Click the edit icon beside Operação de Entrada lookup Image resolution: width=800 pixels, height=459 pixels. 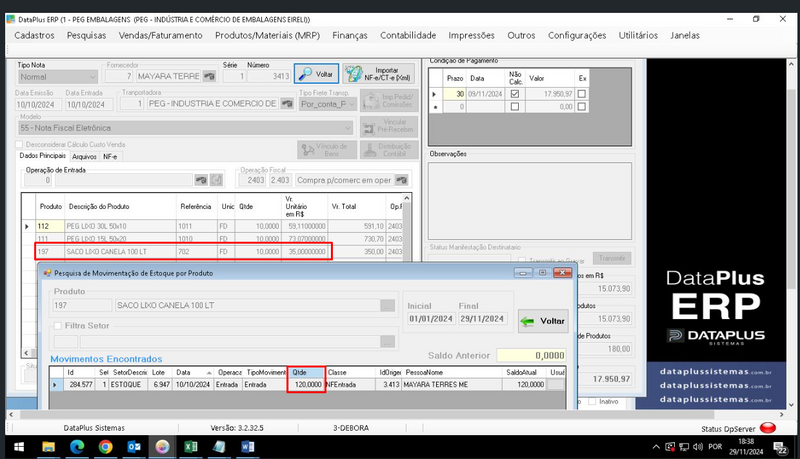pyautogui.click(x=217, y=180)
